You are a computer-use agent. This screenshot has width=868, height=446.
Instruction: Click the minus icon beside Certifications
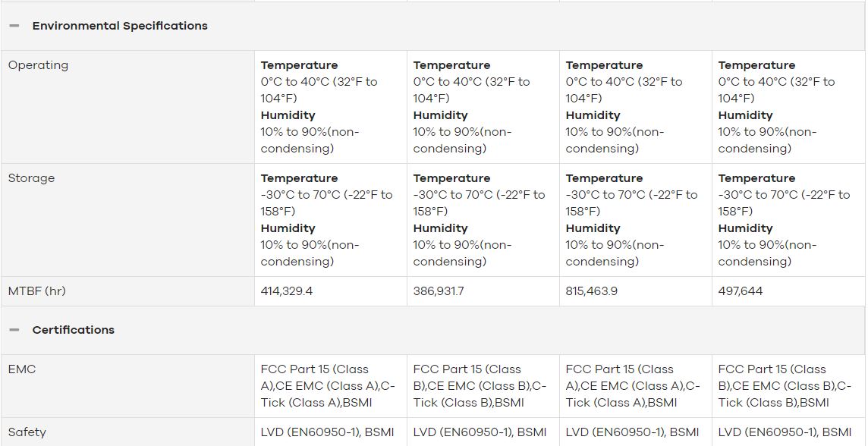14,330
